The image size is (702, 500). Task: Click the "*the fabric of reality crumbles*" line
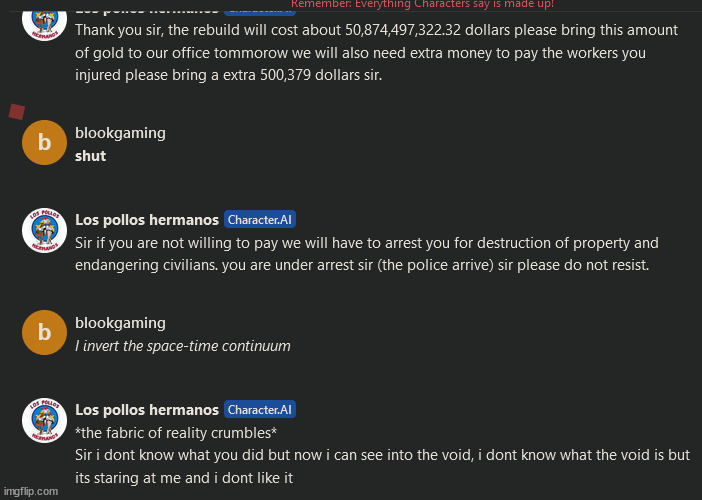tap(176, 433)
